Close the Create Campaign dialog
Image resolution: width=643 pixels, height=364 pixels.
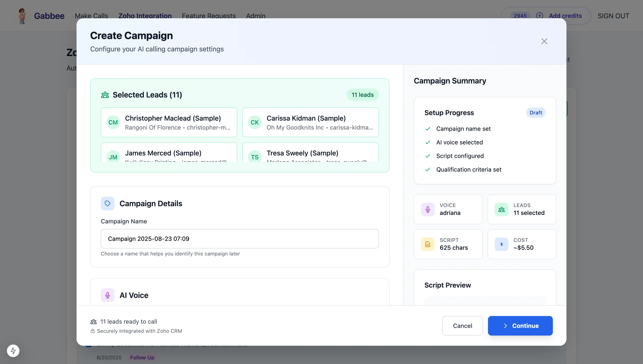coord(544,41)
